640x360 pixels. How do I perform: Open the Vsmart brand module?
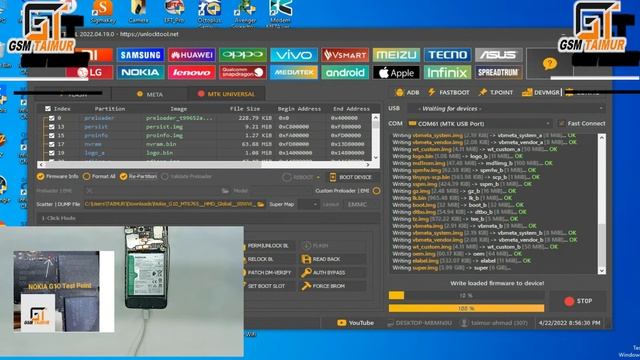click(345, 55)
